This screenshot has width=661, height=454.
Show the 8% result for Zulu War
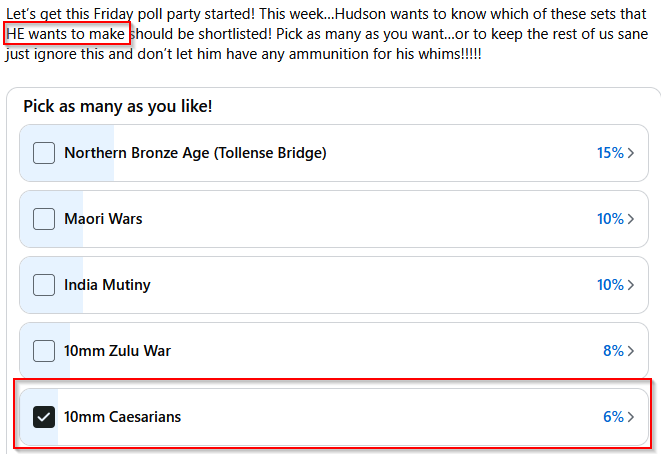pyautogui.click(x=612, y=351)
